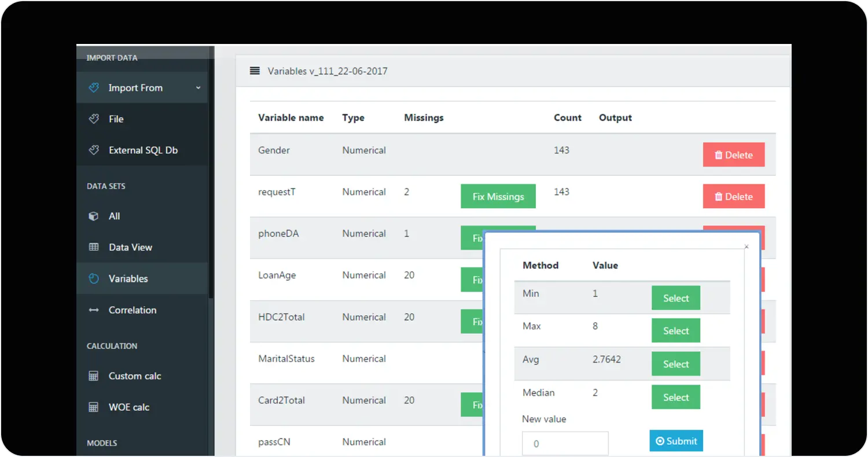Fix Missings for requestT
This screenshot has width=868, height=457.
click(x=498, y=196)
